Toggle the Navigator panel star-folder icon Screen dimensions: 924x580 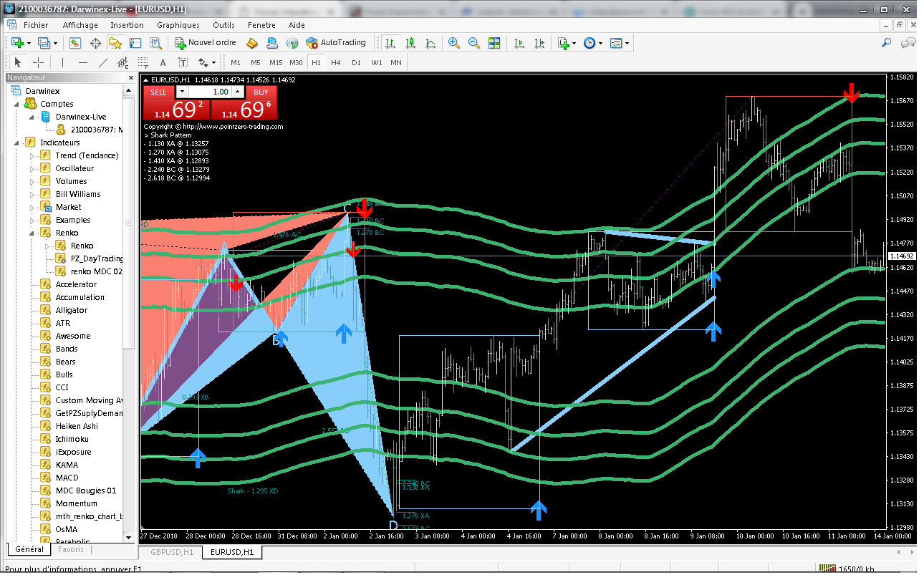tap(115, 43)
